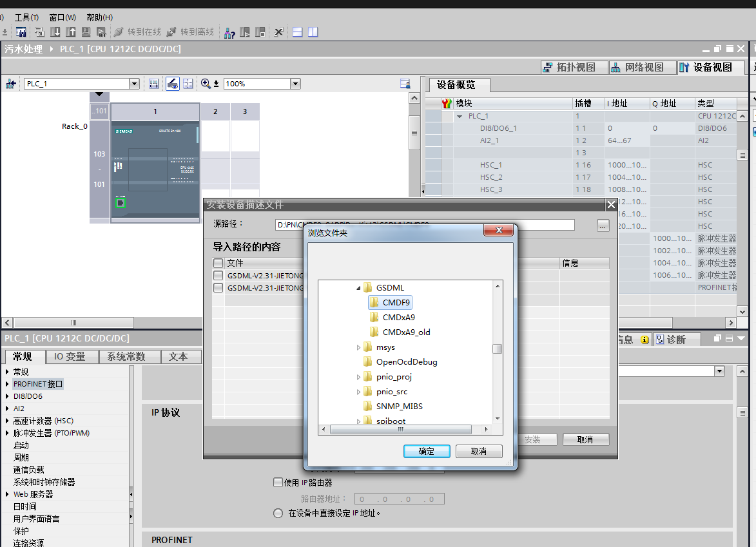Viewport: 756px width, 547px height.
Task: Click the split editor horizontally icon
Action: coord(298,32)
